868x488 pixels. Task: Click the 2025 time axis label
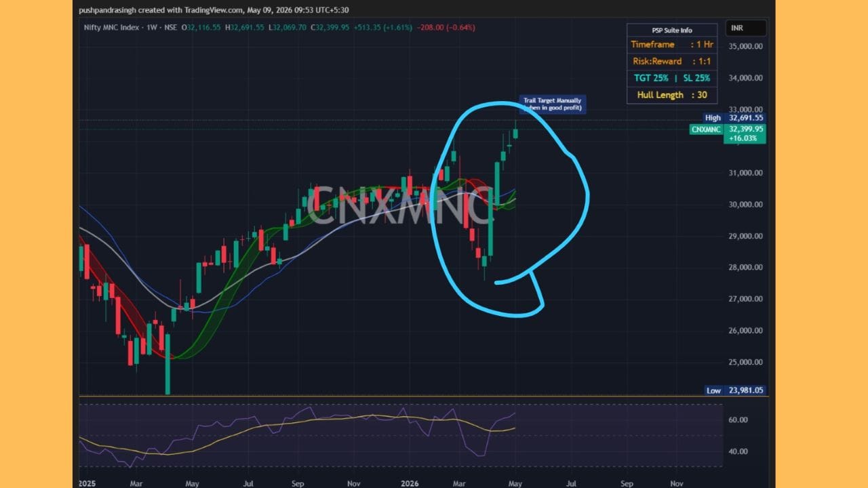point(88,484)
